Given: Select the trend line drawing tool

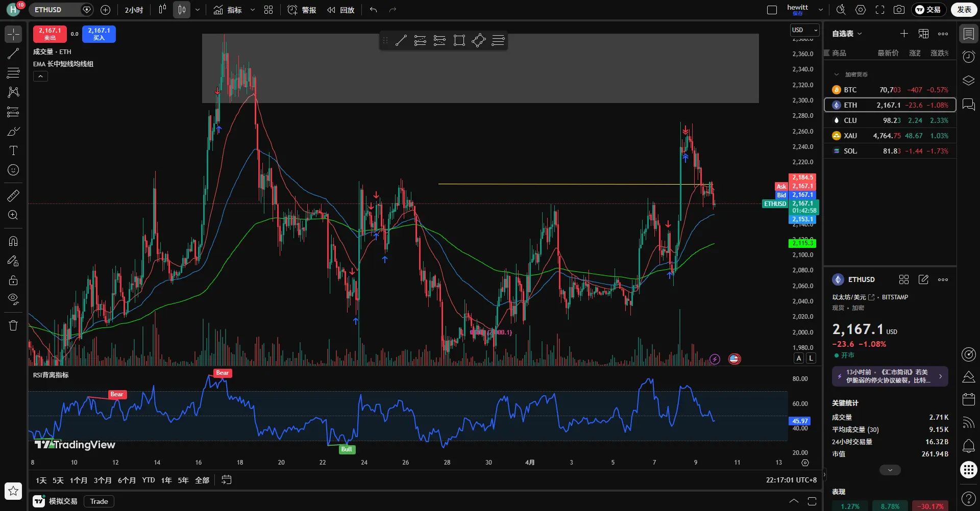Looking at the screenshot, I should 13,54.
